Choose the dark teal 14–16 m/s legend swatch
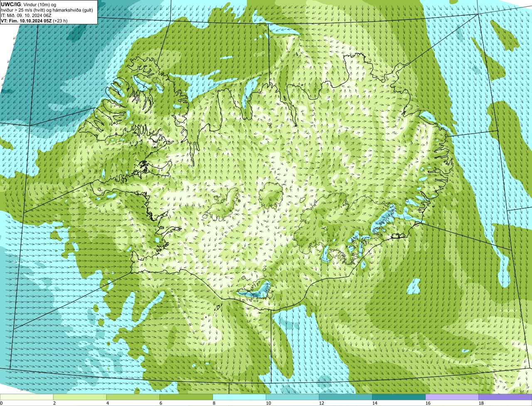Screen dimensions: 532x406 click(x=399, y=397)
